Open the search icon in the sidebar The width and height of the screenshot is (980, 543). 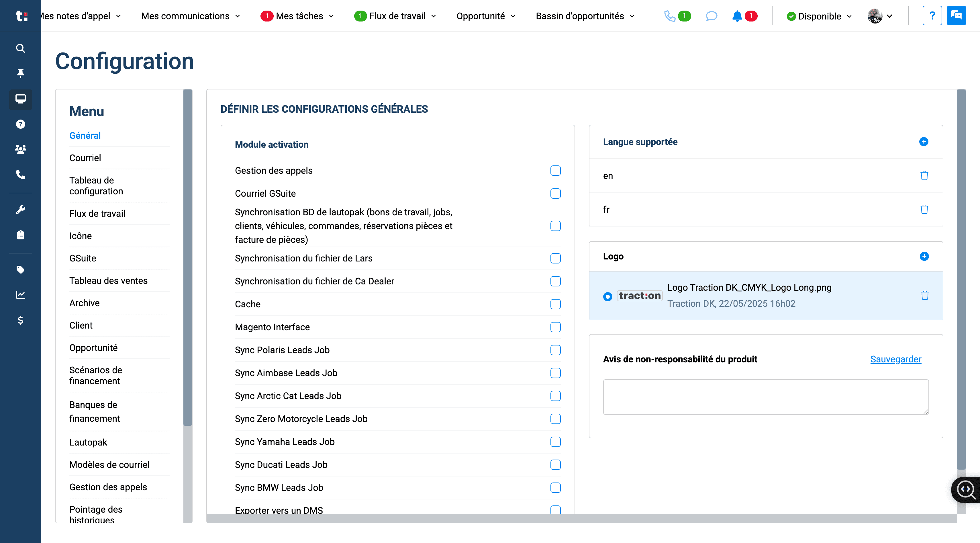[x=21, y=48]
